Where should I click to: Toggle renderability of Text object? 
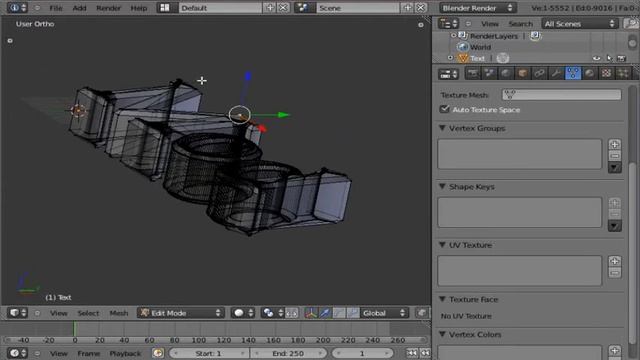(x=621, y=58)
